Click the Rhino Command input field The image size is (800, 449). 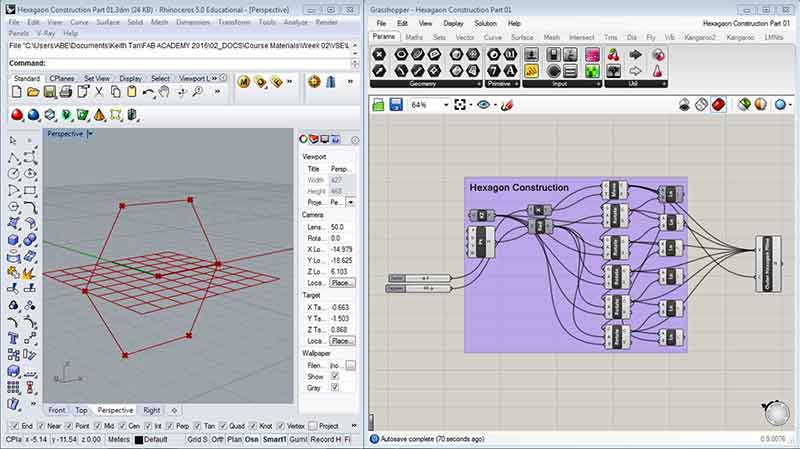pos(180,63)
